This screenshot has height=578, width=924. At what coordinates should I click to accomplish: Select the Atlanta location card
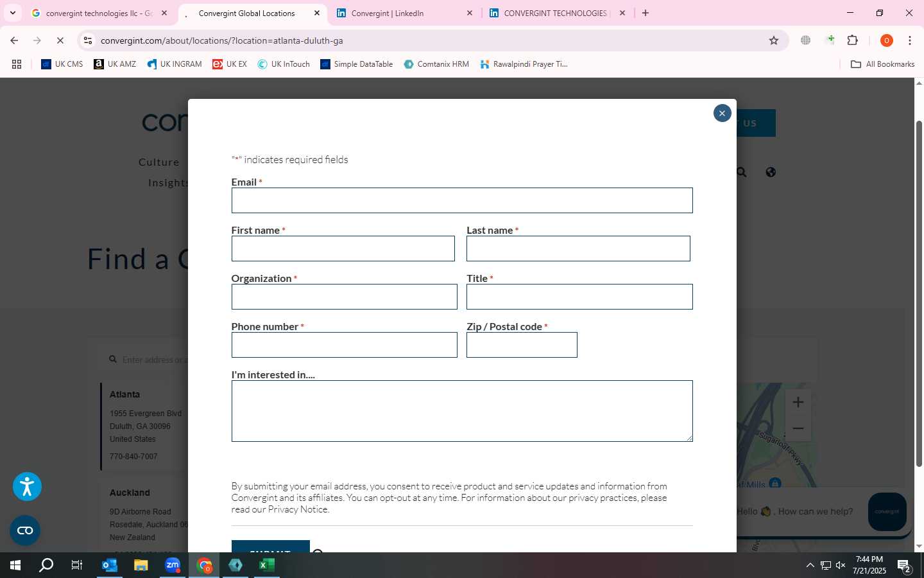pos(146,425)
